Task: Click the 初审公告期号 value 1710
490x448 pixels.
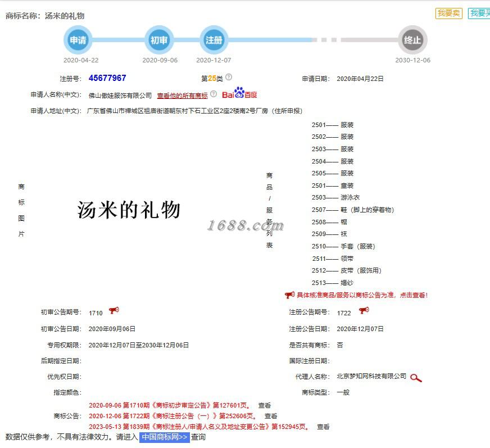Action: pyautogui.click(x=96, y=313)
